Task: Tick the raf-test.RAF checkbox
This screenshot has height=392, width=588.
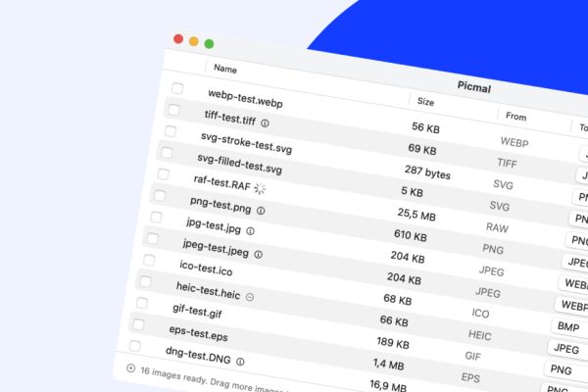Action: pos(163,174)
